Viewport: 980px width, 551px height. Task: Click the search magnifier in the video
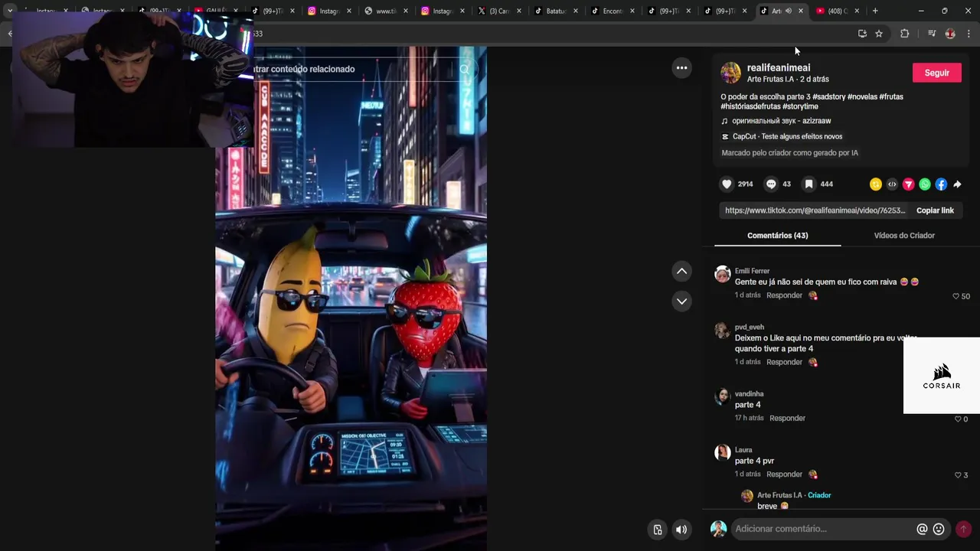(464, 69)
